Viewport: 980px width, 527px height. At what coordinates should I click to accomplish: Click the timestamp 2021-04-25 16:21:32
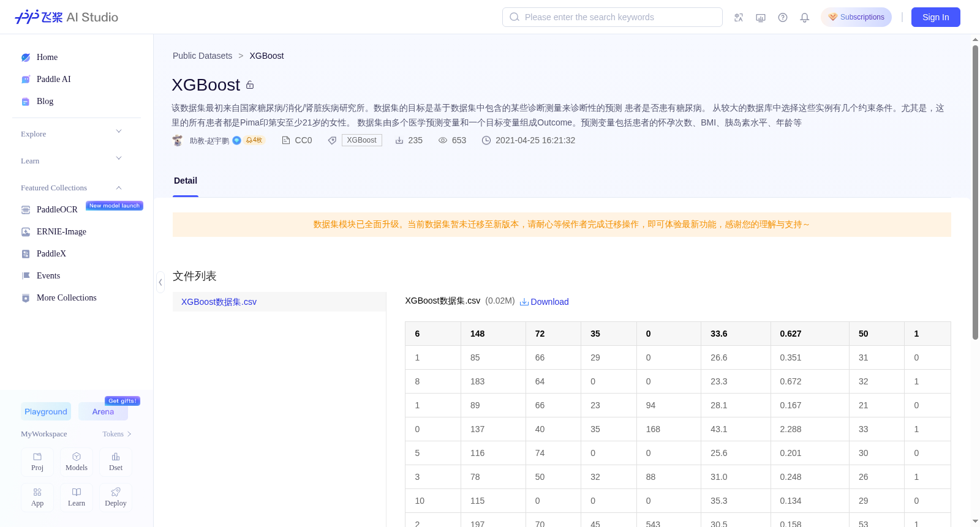coord(535,140)
